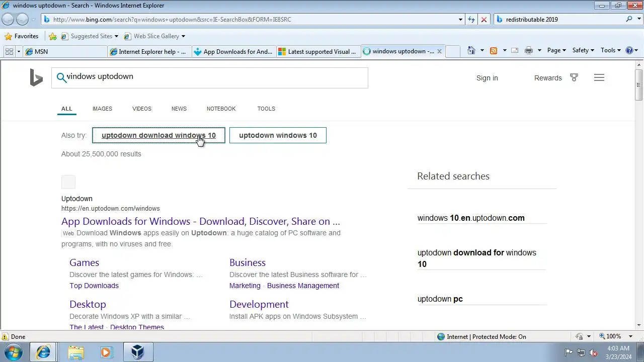Go forward using the Forward arrow button
Screen dimensions: 644x362
pos(23,19)
